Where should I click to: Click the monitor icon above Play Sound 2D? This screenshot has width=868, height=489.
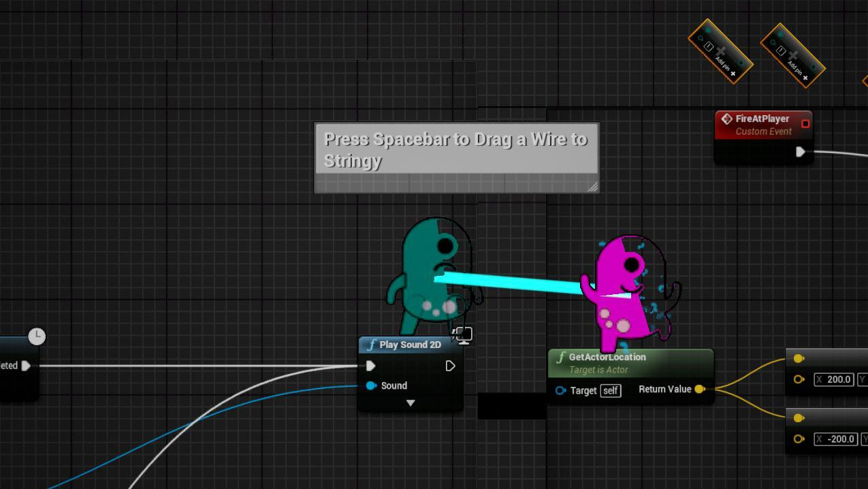[x=464, y=334]
